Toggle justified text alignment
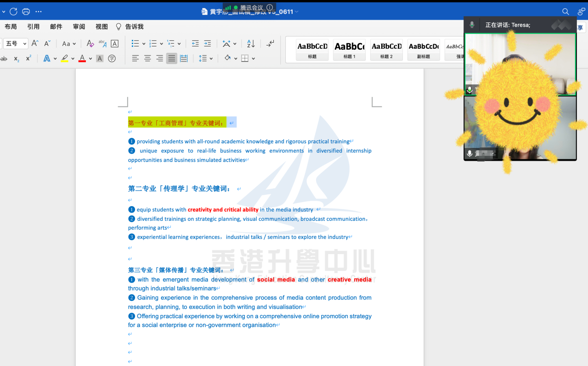Image resolution: width=588 pixels, height=366 pixels. (x=171, y=58)
